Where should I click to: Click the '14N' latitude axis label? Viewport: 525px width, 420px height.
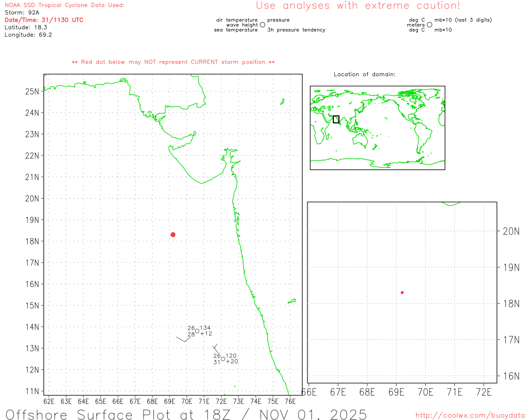coord(32,327)
